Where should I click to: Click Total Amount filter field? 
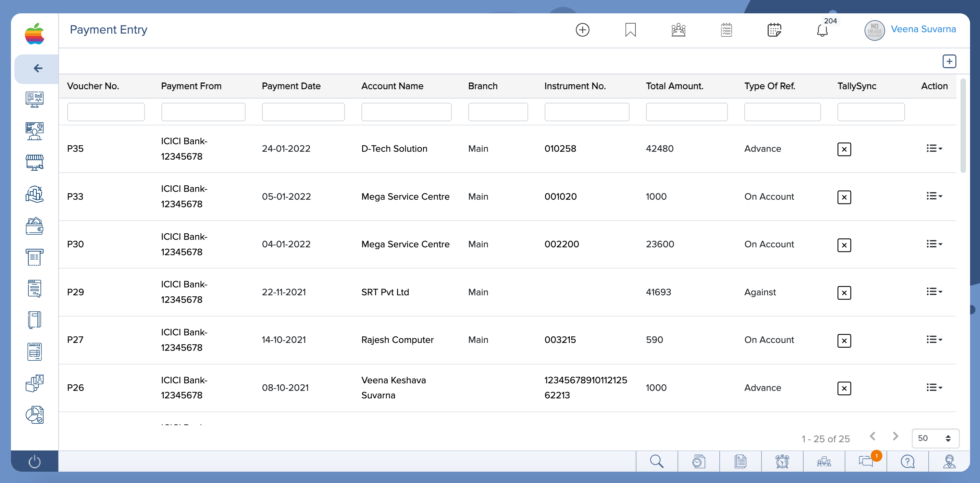point(687,112)
